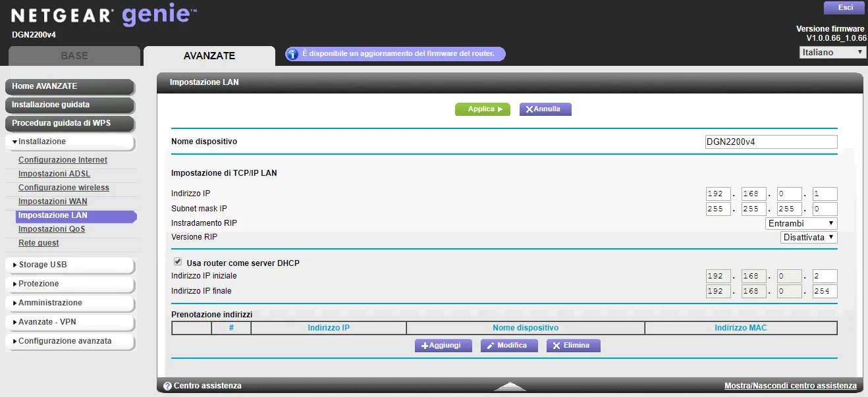This screenshot has width=868, height=397.
Task: Click Nome dispositivo table column header
Action: (x=526, y=328)
